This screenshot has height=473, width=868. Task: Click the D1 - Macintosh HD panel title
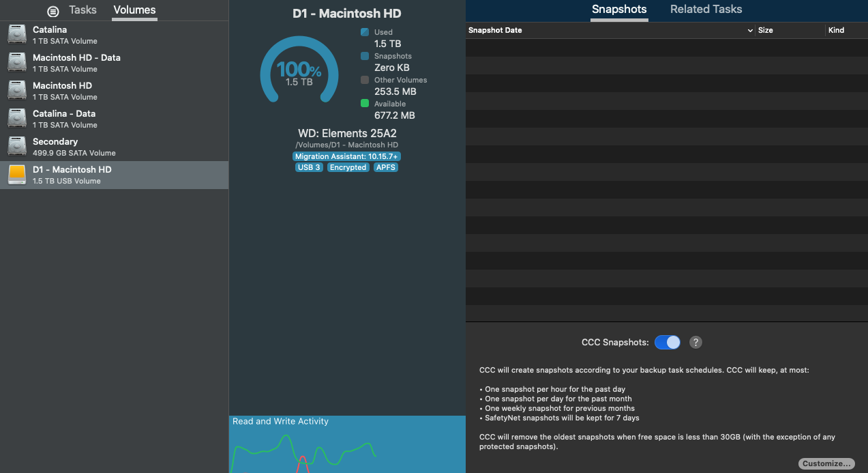pyautogui.click(x=347, y=14)
